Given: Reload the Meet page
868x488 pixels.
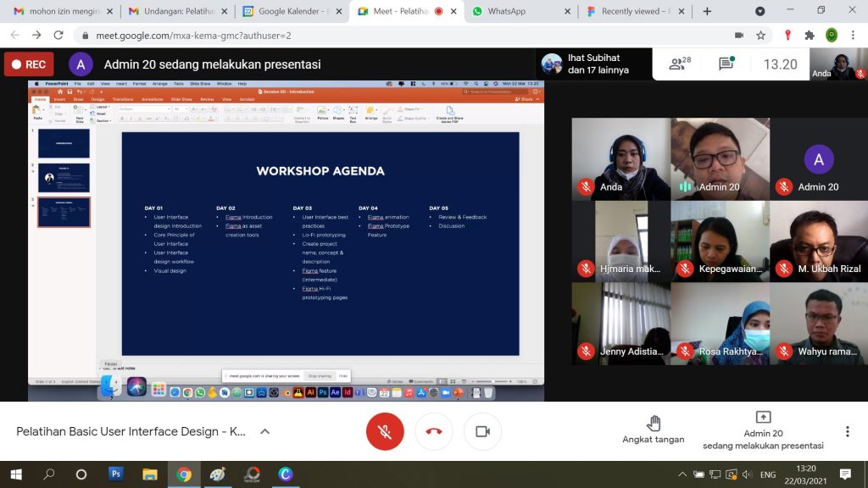Looking at the screenshot, I should 58,36.
